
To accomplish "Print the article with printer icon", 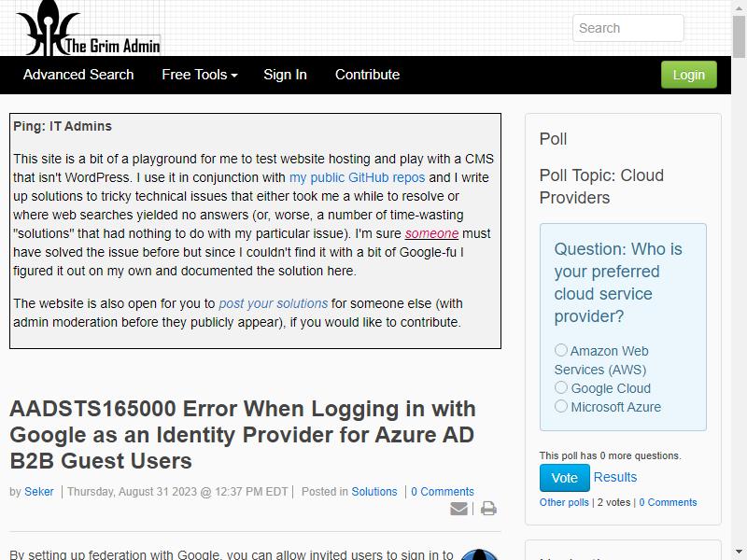I will click(488, 509).
